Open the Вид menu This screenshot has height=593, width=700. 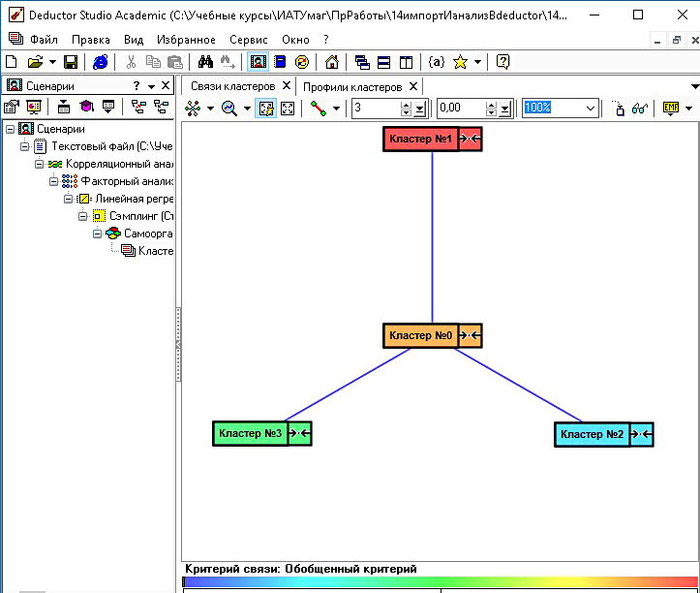click(134, 40)
